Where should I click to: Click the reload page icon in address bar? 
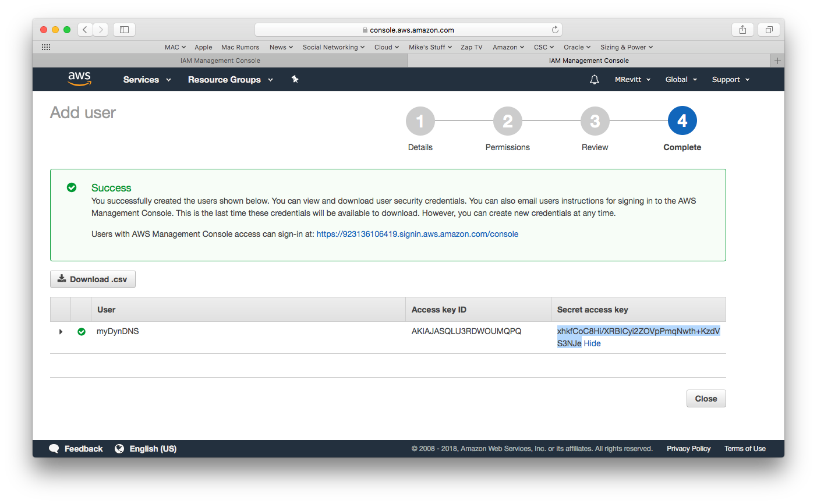(x=555, y=30)
